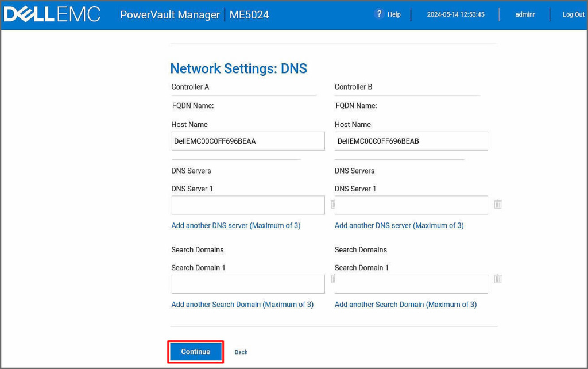Click Controller A DNS Server 1 input
This screenshot has width=588, height=369.
click(248, 205)
